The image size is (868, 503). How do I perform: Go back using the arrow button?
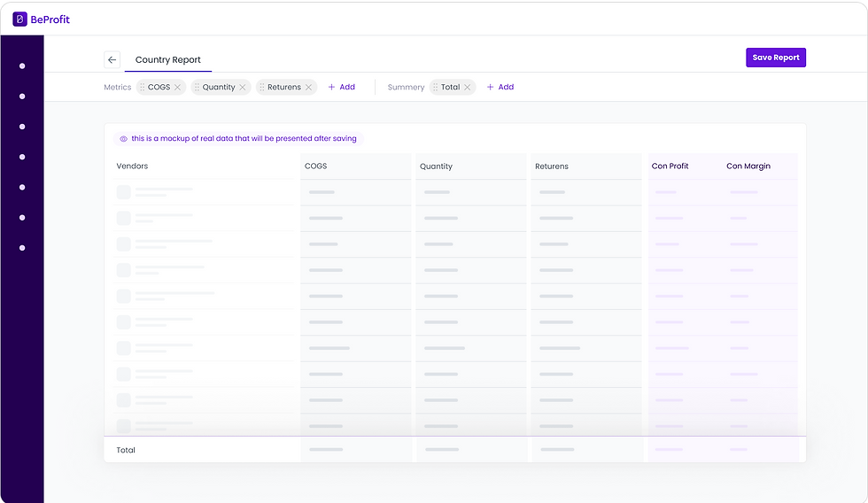[x=112, y=59]
